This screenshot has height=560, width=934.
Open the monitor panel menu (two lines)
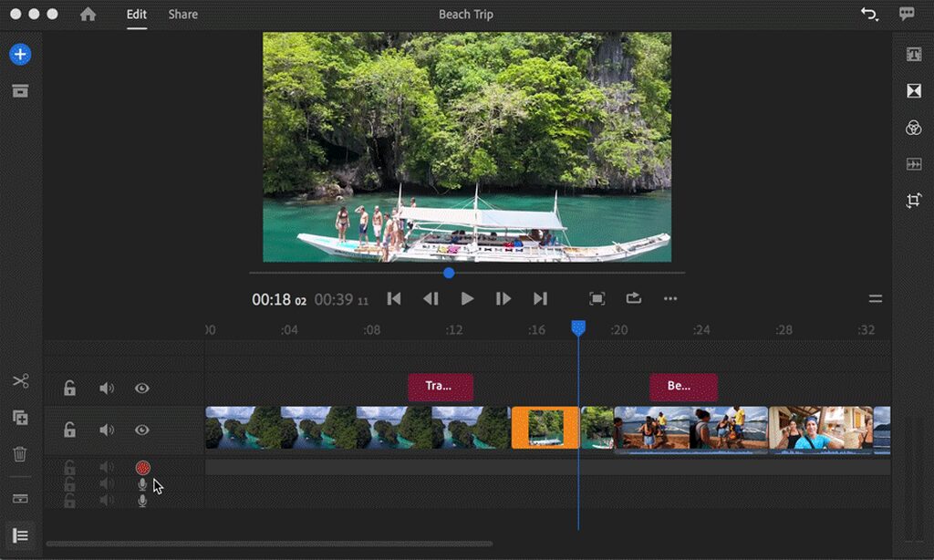coord(875,299)
